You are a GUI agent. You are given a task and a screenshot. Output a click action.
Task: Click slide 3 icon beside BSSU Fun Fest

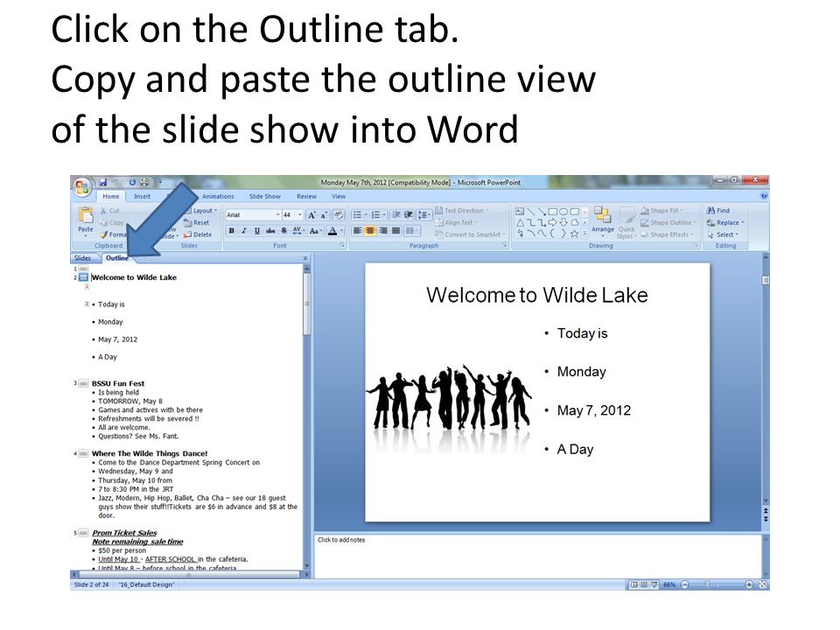click(83, 383)
